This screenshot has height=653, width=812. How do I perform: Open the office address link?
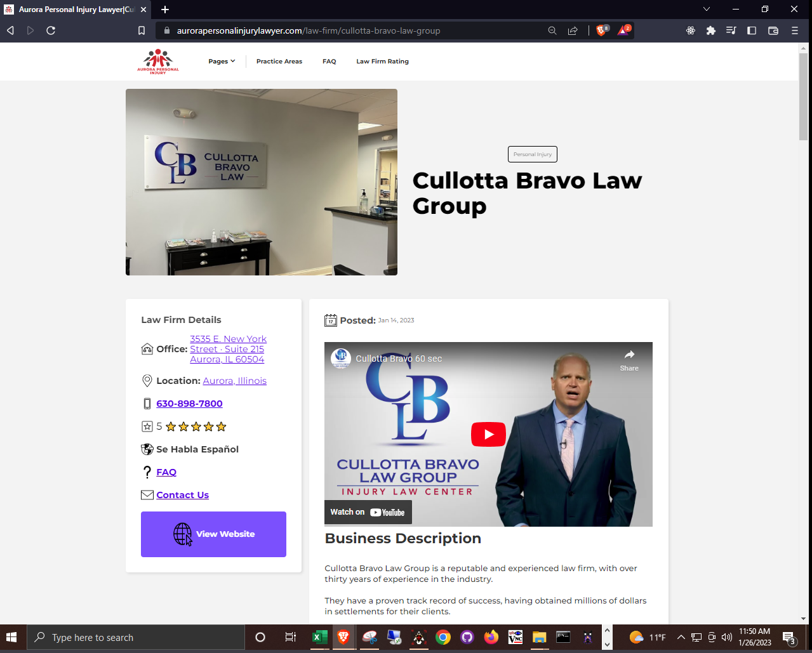click(228, 349)
